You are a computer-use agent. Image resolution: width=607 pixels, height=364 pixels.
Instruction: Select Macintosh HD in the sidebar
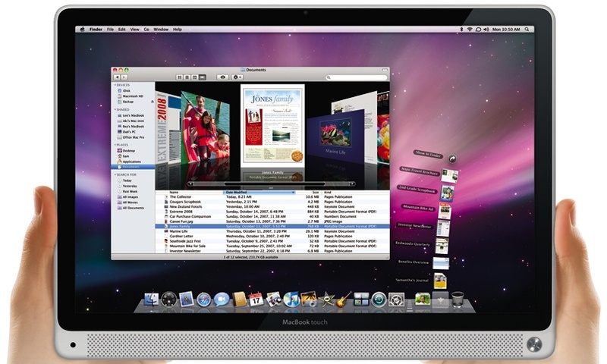coord(130,96)
